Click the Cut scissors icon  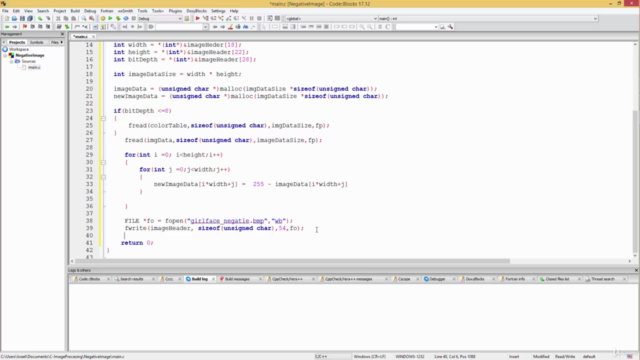tap(58, 18)
